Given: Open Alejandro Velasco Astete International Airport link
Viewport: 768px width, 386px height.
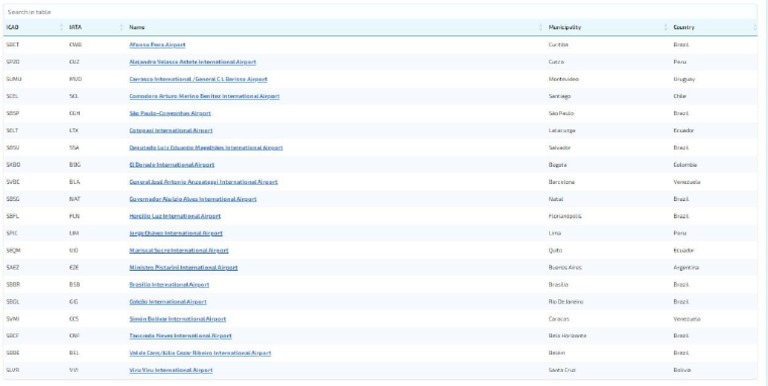Looking at the screenshot, I should [x=192, y=62].
